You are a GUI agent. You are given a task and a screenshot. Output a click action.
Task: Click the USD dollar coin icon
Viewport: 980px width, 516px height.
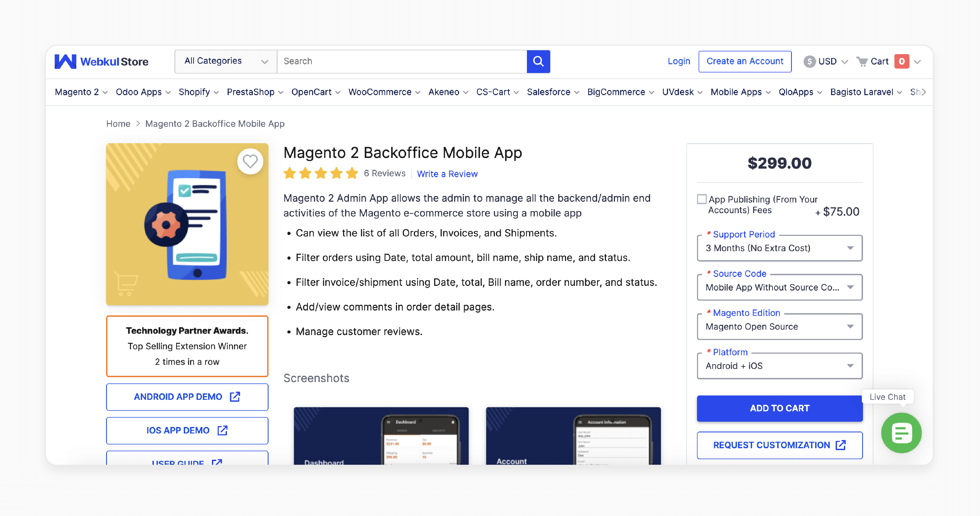(809, 61)
